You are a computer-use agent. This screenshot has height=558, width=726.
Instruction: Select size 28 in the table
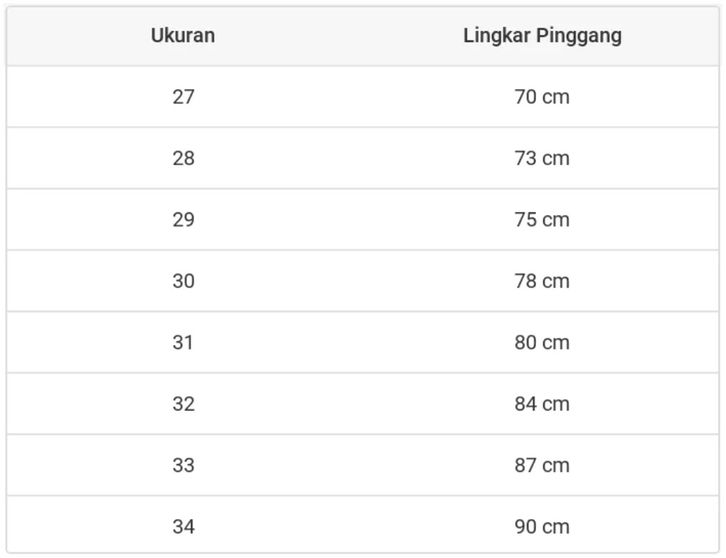click(183, 158)
